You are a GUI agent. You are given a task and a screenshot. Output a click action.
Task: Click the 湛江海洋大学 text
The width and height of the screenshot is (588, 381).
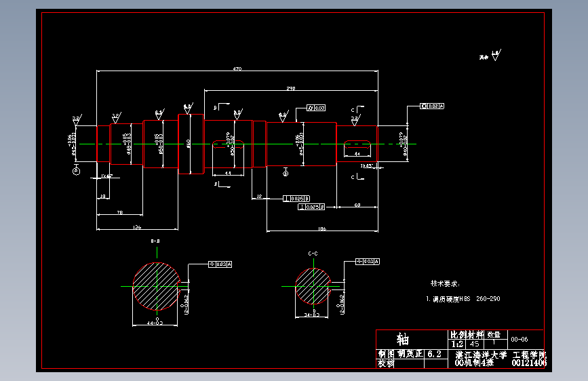[x=481, y=355]
